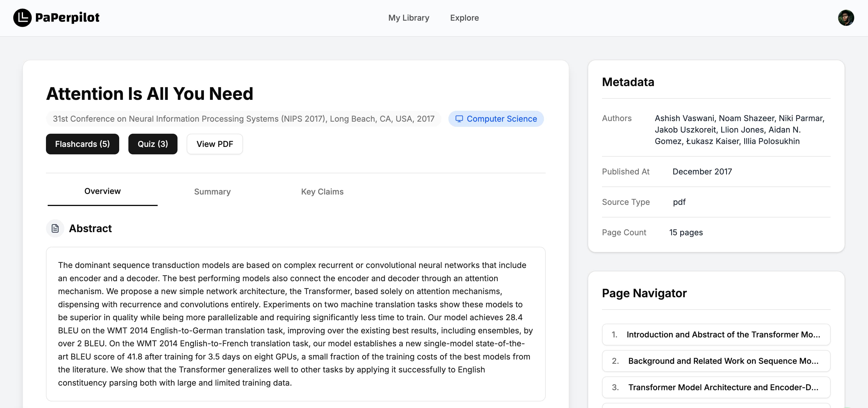Click the '15 pages' page count value
868x408 pixels.
click(686, 232)
